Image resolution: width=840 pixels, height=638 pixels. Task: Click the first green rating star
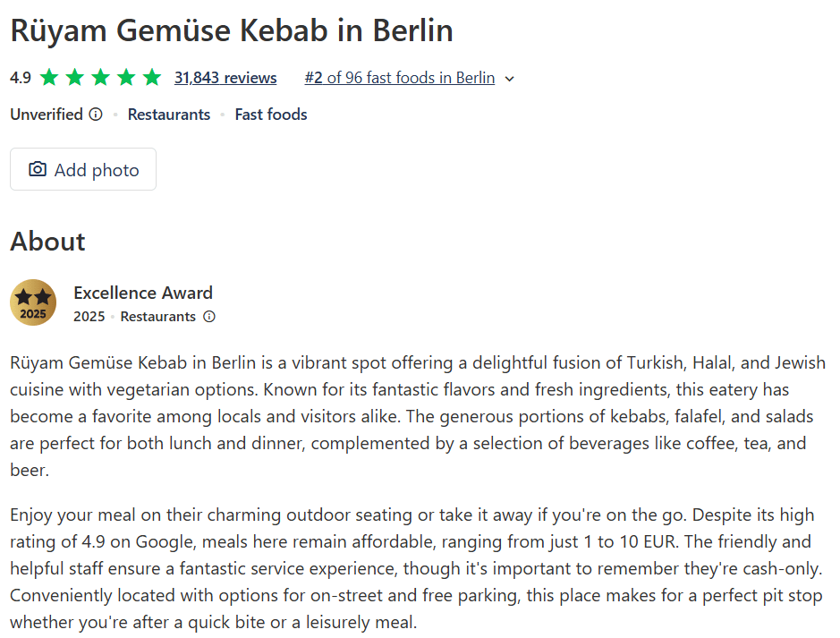[x=48, y=78]
